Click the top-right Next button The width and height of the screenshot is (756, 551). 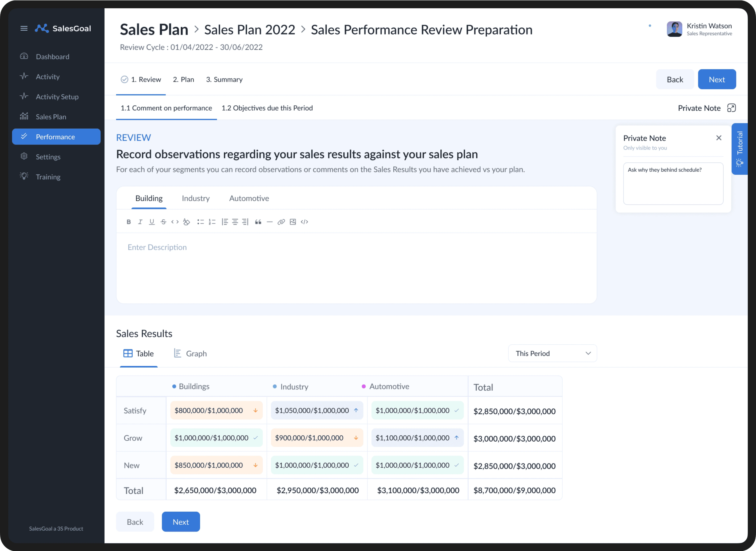[x=717, y=79]
